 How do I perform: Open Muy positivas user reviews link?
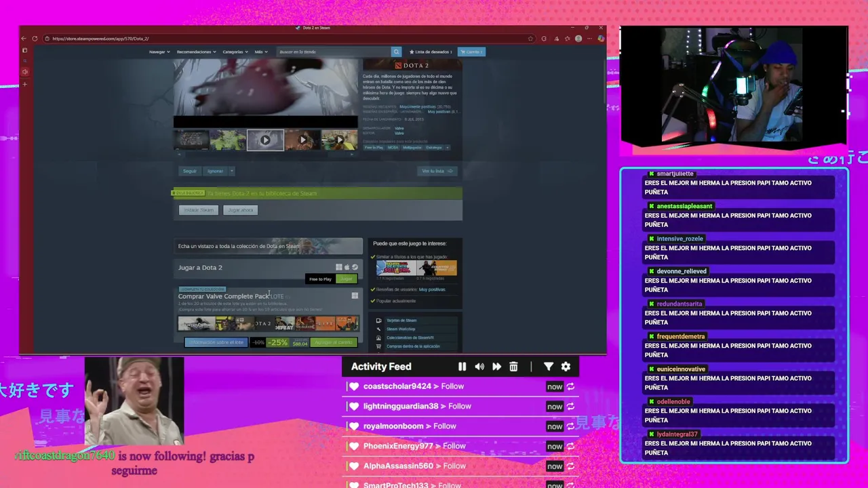pyautogui.click(x=432, y=289)
